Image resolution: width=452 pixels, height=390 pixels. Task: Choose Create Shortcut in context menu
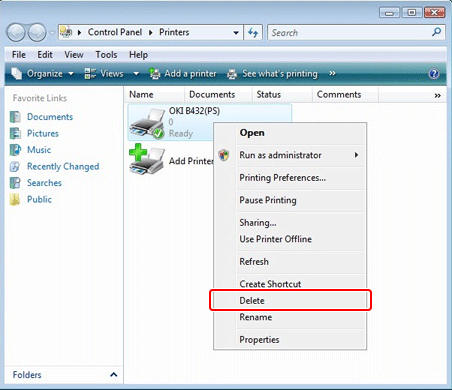pyautogui.click(x=290, y=284)
